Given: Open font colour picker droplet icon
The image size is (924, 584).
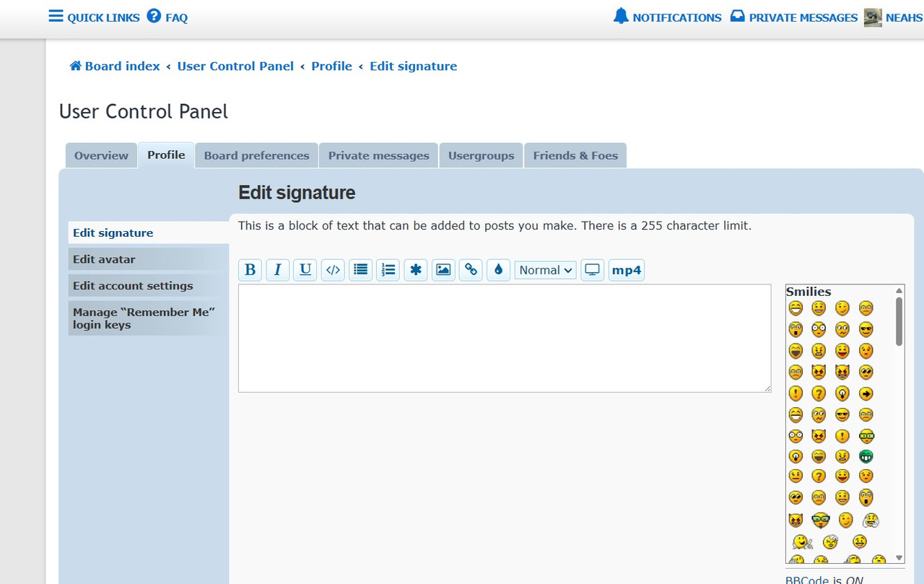Looking at the screenshot, I should coord(498,270).
